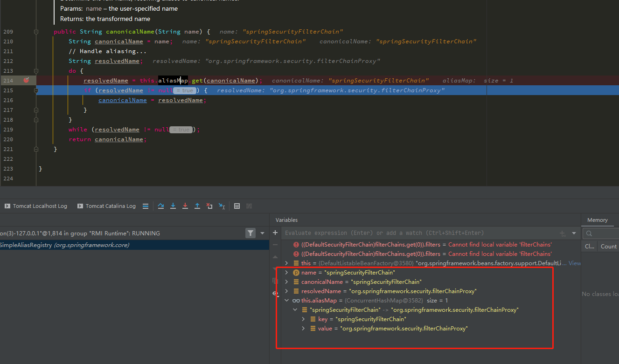This screenshot has width=619, height=364.
Task: Open the expression history dropdown arrow
Action: pyautogui.click(x=574, y=233)
